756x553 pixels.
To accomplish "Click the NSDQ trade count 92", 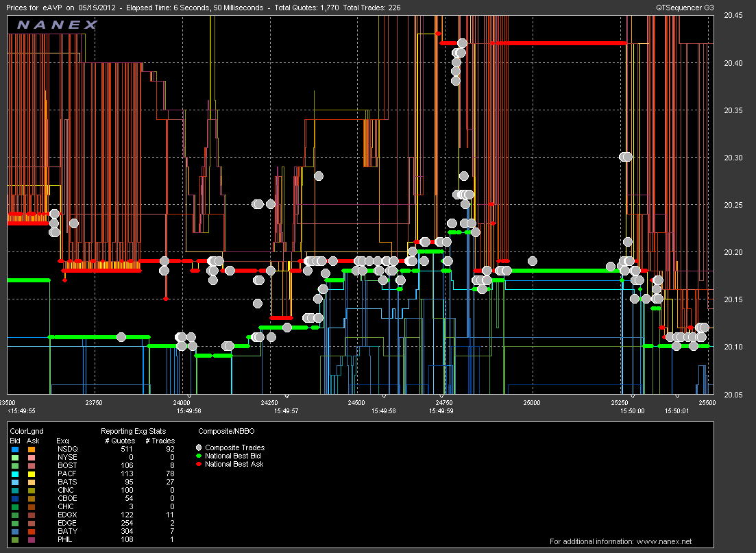I will pyautogui.click(x=170, y=449).
